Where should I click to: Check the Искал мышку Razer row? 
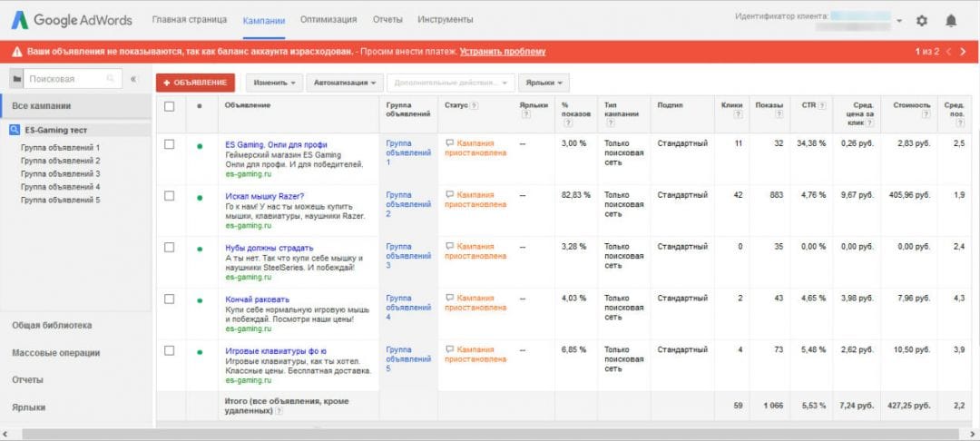tap(170, 196)
